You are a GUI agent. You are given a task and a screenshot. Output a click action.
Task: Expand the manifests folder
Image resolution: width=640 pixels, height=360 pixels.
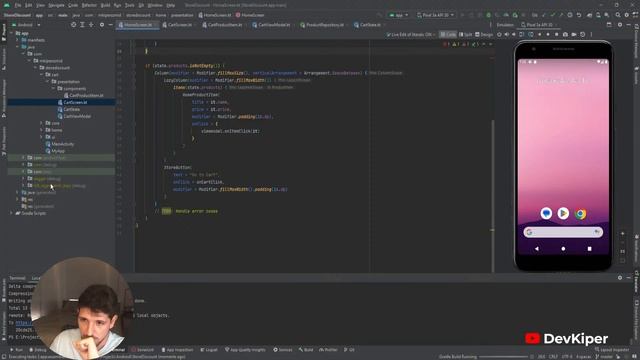click(x=18, y=40)
